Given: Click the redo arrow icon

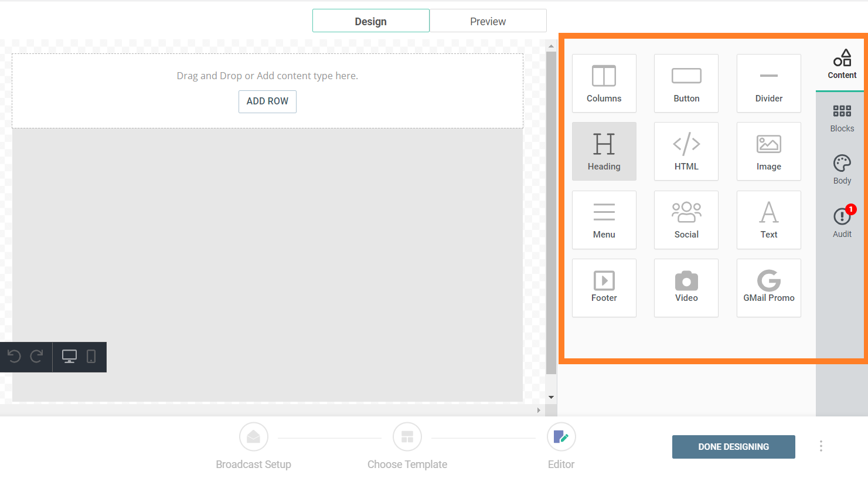Looking at the screenshot, I should point(37,357).
